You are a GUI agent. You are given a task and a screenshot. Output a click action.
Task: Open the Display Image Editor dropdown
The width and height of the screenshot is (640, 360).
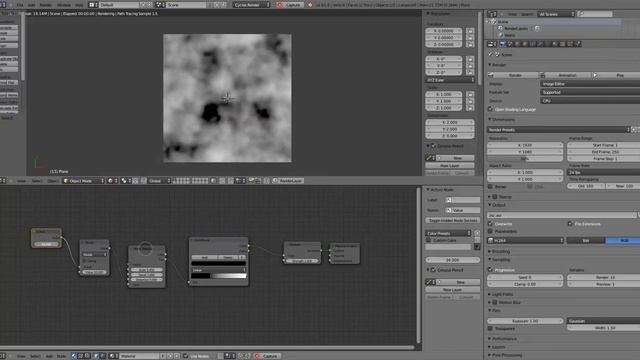(x=590, y=84)
